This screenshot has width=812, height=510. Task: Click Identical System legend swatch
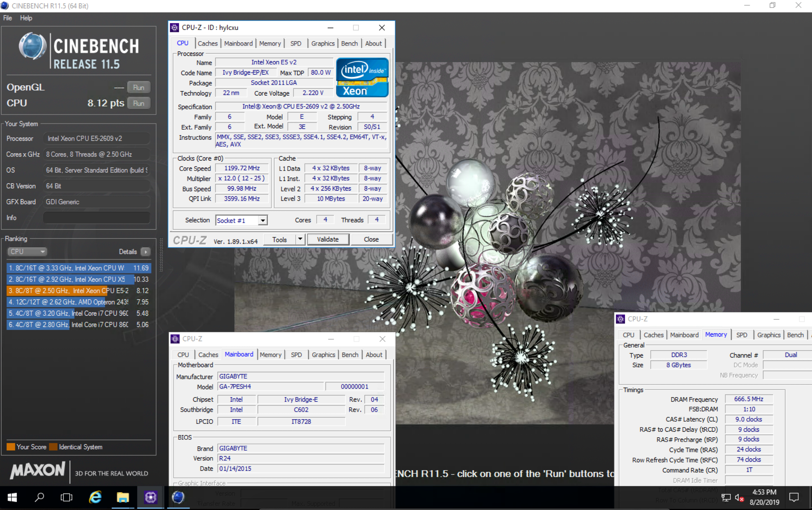tap(53, 447)
